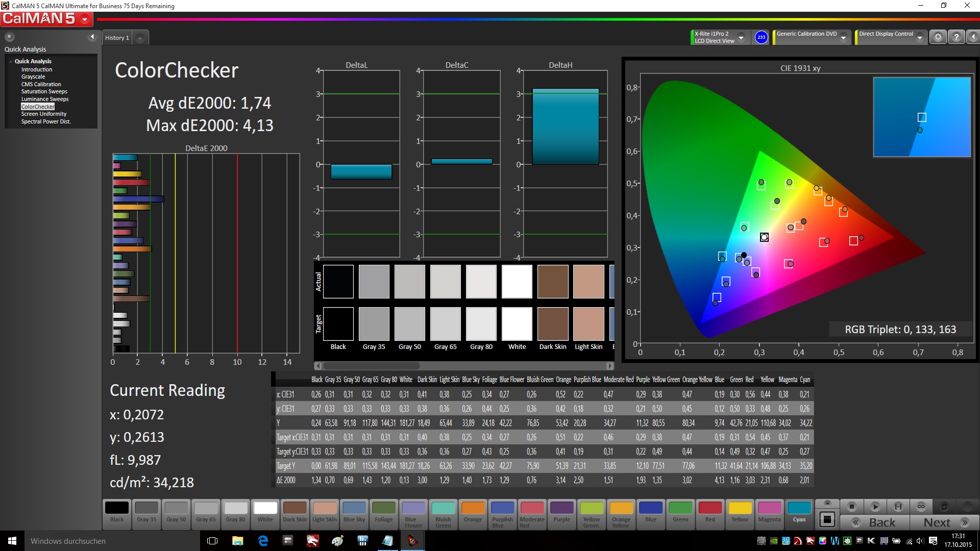Expand Generic Calibration DVD source dropdown
980x551 pixels.
pos(844,38)
